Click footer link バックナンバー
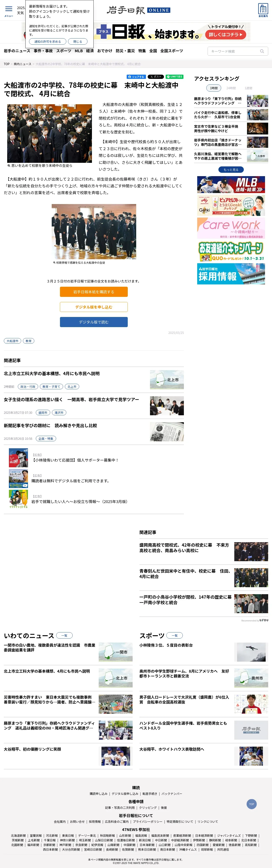The image size is (272, 868). click(172, 794)
